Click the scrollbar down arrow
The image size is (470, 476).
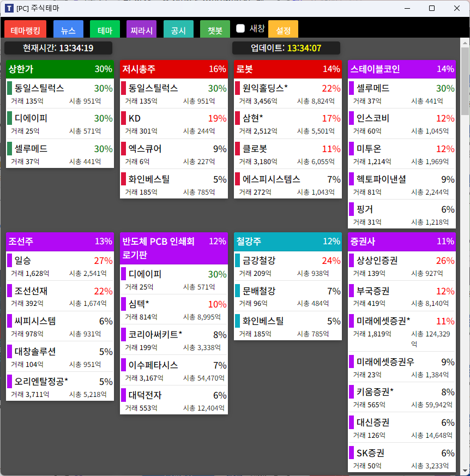click(x=465, y=471)
